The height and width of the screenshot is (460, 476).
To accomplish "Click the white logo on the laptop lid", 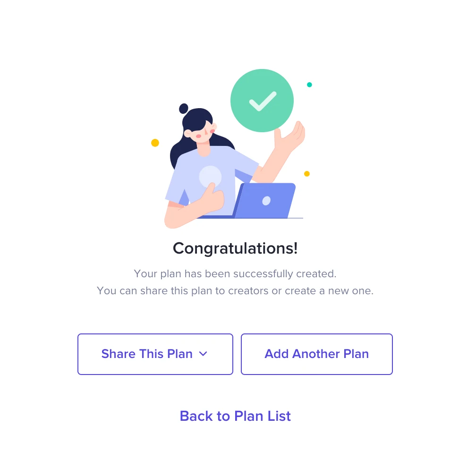I will click(266, 201).
